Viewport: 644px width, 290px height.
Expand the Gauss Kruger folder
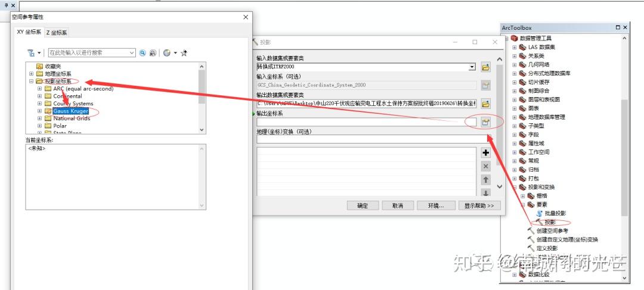click(x=39, y=111)
